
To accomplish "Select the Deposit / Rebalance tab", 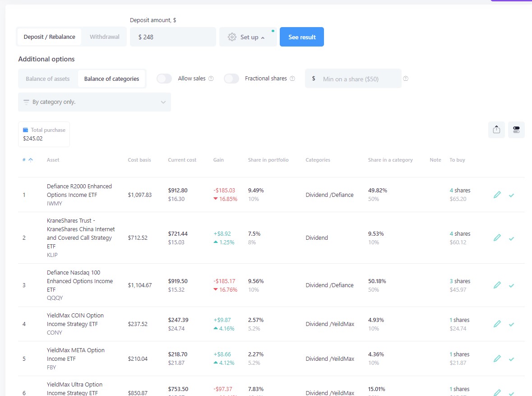I will pos(50,37).
